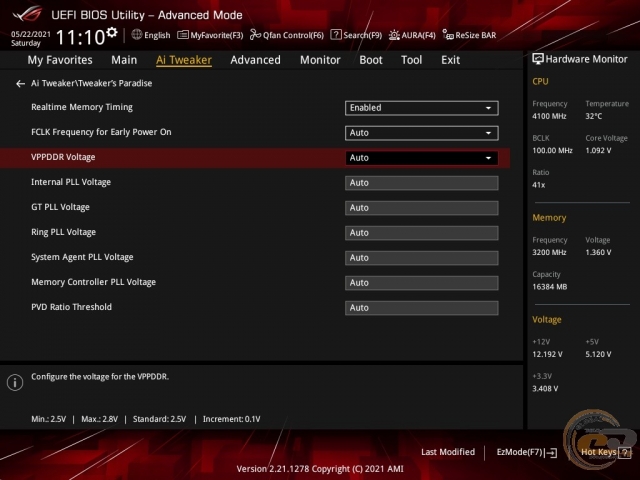
Task: Click the Increment: 0.1V text
Action: (x=231, y=419)
